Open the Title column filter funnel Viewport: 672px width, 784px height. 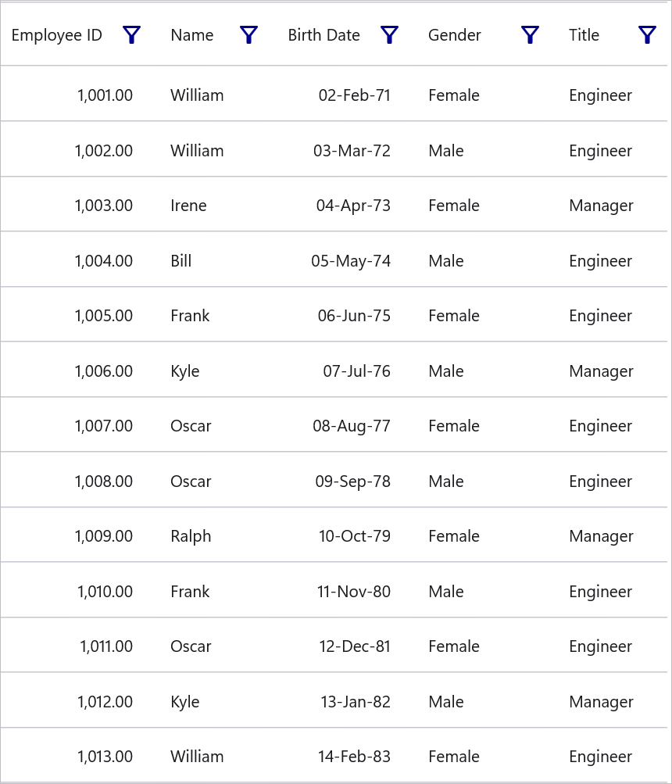coord(647,34)
